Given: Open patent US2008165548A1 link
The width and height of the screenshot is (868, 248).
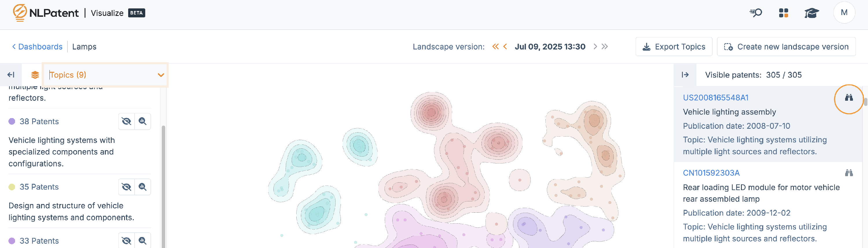Looking at the screenshot, I should (715, 98).
